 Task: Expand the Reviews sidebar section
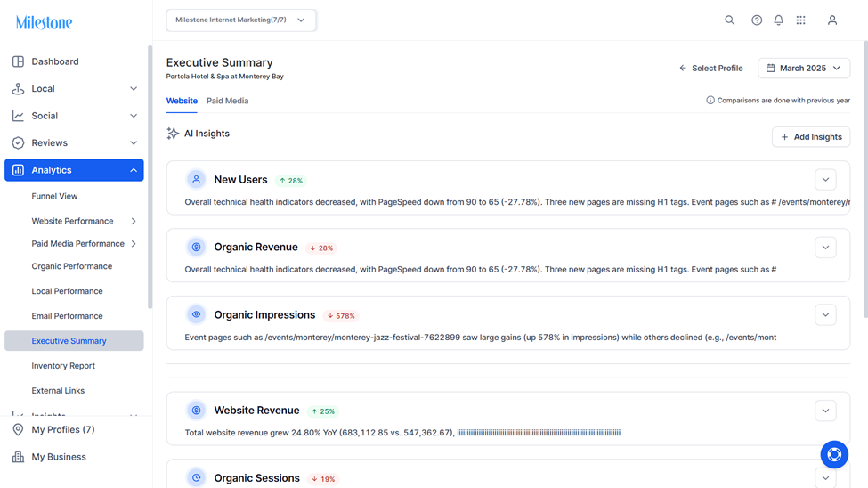coord(134,142)
